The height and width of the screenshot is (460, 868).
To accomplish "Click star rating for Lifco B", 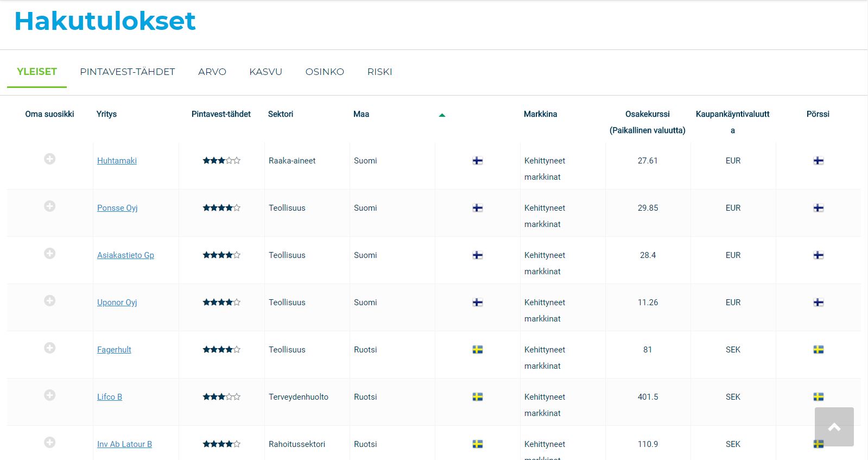I will pos(221,397).
